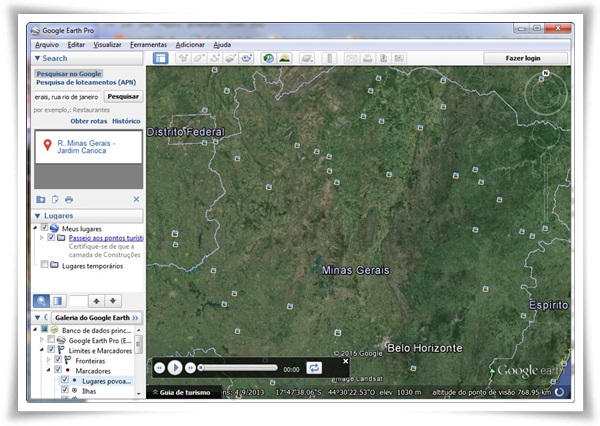This screenshot has height=426, width=600.
Task: Expand the Google Earth Pro layer node
Action: [42, 339]
